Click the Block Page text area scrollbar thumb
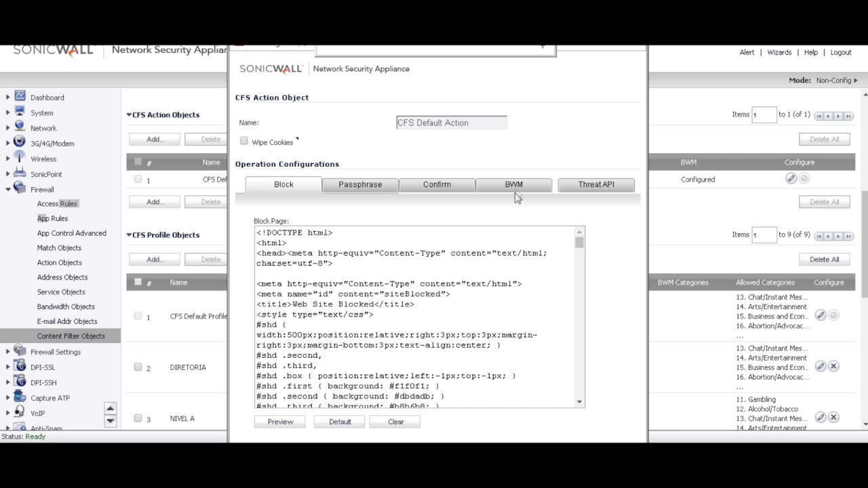The image size is (868, 488). tap(579, 243)
